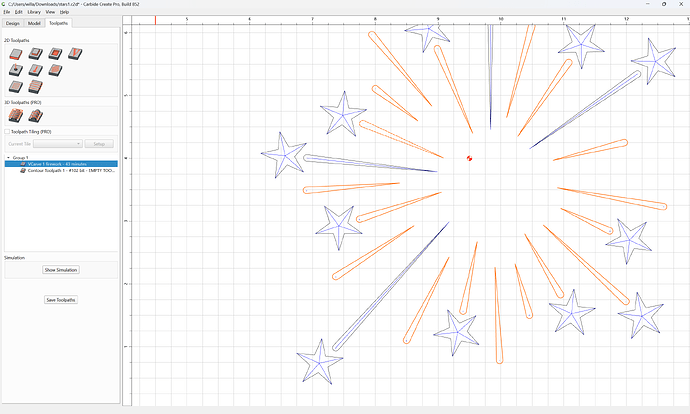Screen dimensions: 690x414
Task: Select the stacked red lines 2D toolpath icon
Action: [x=35, y=87]
